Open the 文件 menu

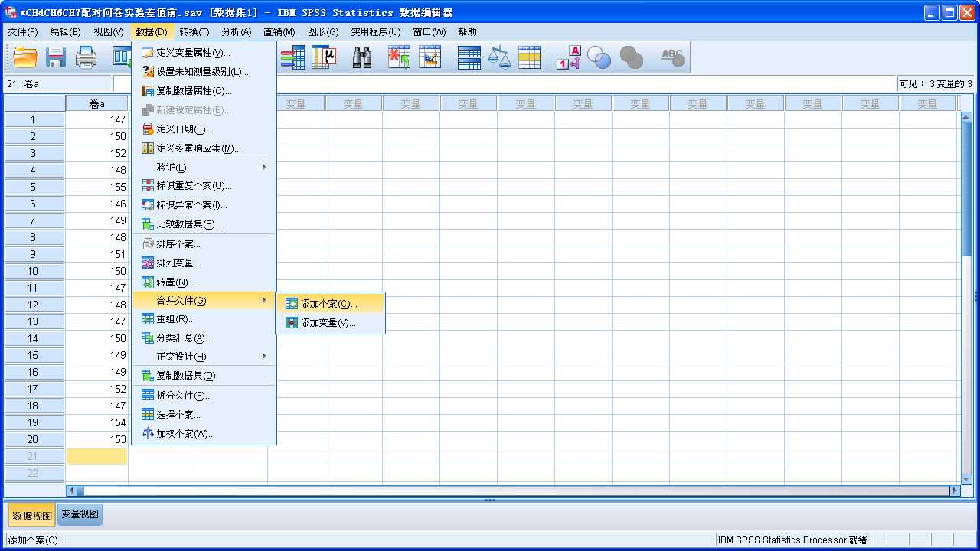click(x=22, y=32)
